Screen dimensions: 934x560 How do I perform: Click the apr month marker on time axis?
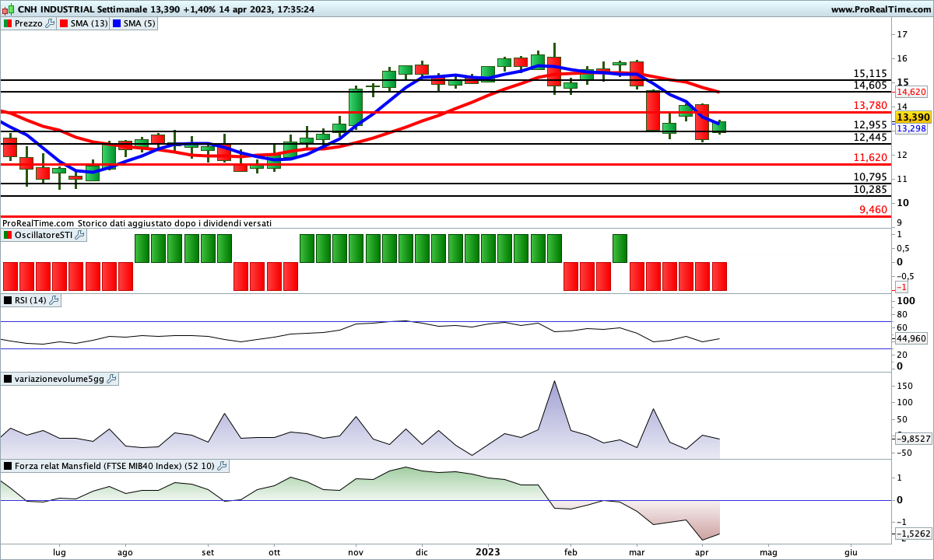pyautogui.click(x=702, y=552)
